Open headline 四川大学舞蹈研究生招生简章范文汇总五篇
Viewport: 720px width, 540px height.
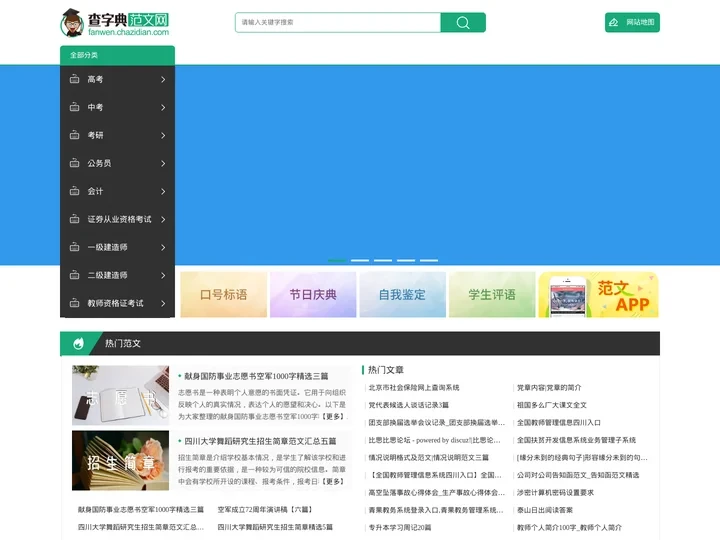coord(260,441)
